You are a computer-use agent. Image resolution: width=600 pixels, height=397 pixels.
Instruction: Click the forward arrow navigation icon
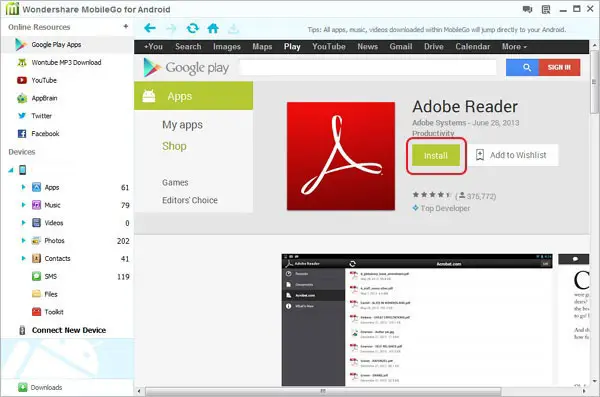coord(171,28)
